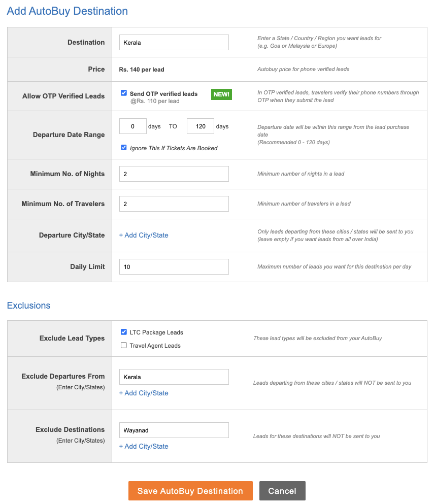Add City/State under Exclude Departures From
Image resolution: width=434 pixels, height=504 pixels.
point(144,393)
